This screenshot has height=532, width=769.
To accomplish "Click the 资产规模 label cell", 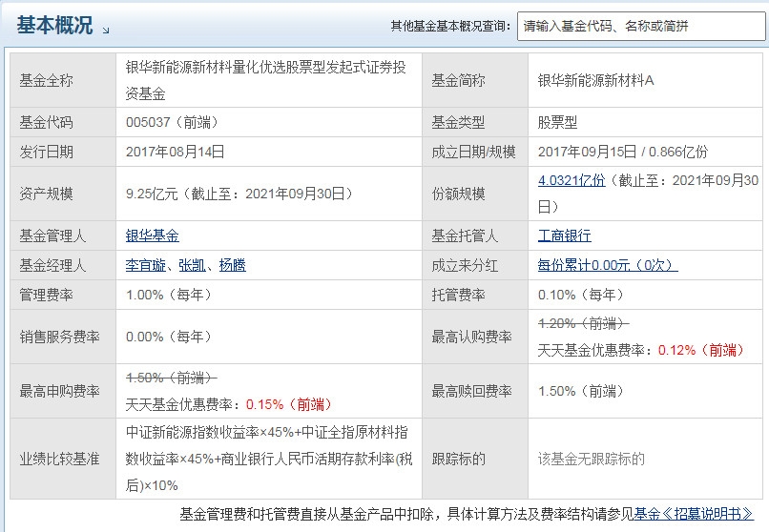I will coord(63,194).
